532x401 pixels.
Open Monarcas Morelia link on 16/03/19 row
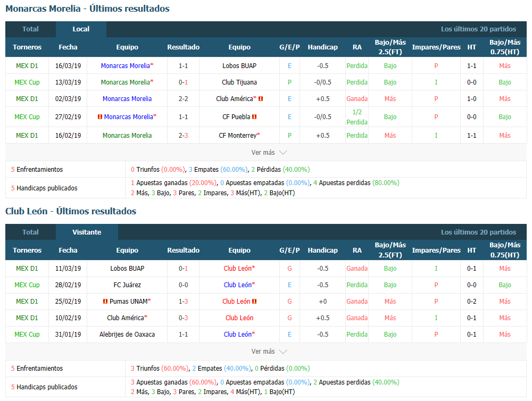point(125,66)
